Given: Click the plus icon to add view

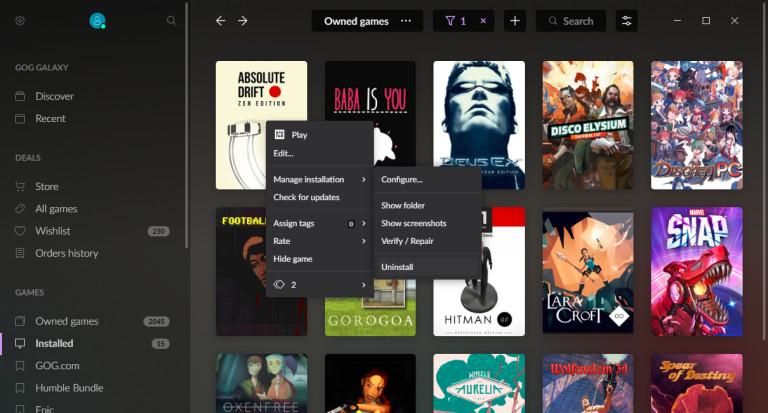Looking at the screenshot, I should pyautogui.click(x=515, y=20).
